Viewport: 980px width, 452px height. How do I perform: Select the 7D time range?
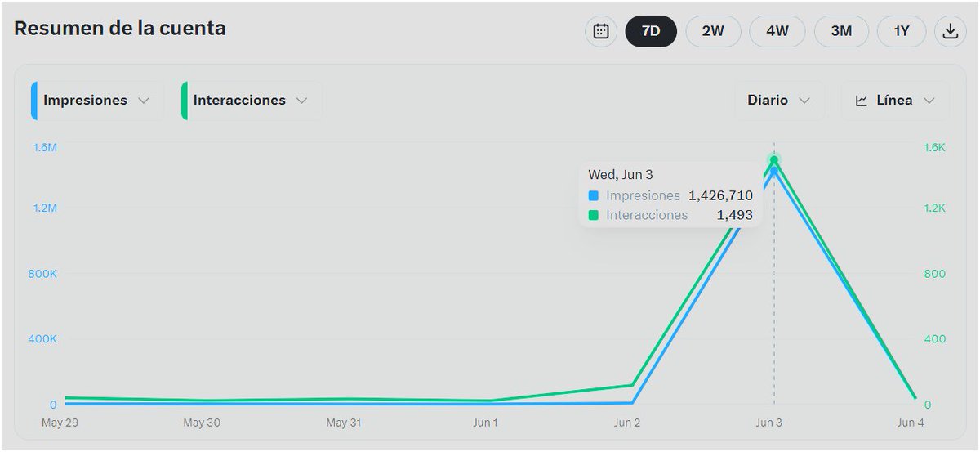(x=651, y=31)
